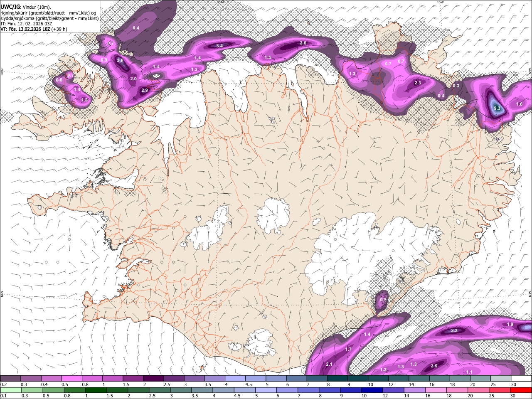Pick the red 25–30 swatch in lower legend
This screenshot has height=399, width=532.
pos(500,390)
